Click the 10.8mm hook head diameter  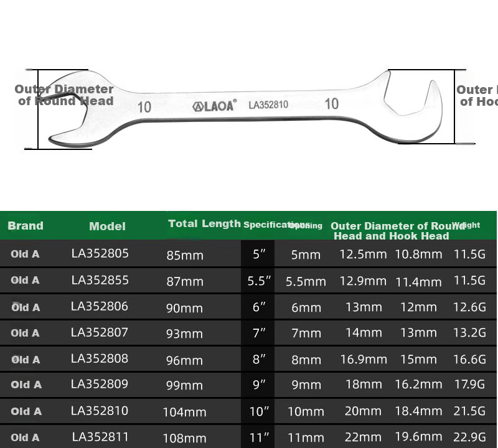(418, 254)
